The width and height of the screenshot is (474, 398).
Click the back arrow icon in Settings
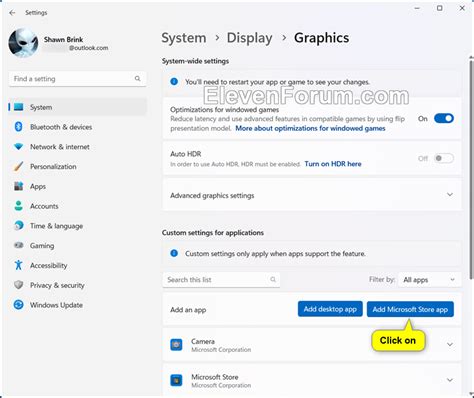(x=12, y=13)
